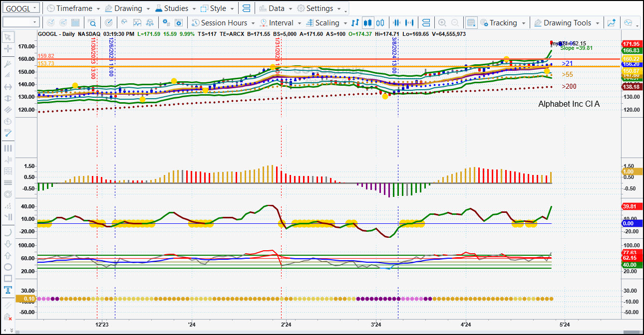Select the pointer arrow tool in the sidebar
This screenshot has height=335, width=644.
click(7, 36)
